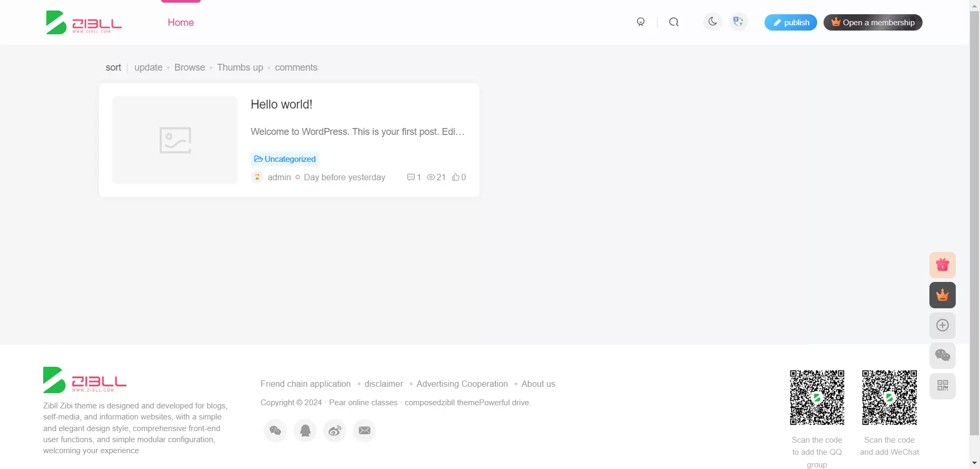Click the crown membership floating button

point(943,295)
